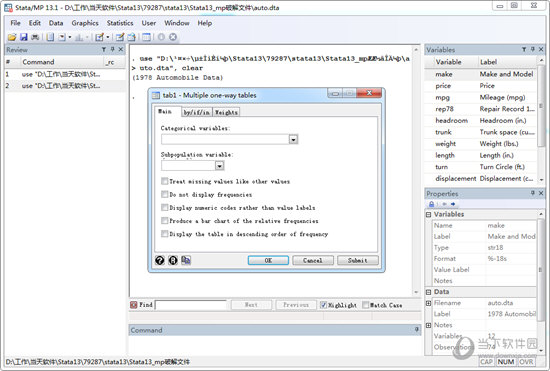Check Display table in descending order

pyautogui.click(x=165, y=234)
